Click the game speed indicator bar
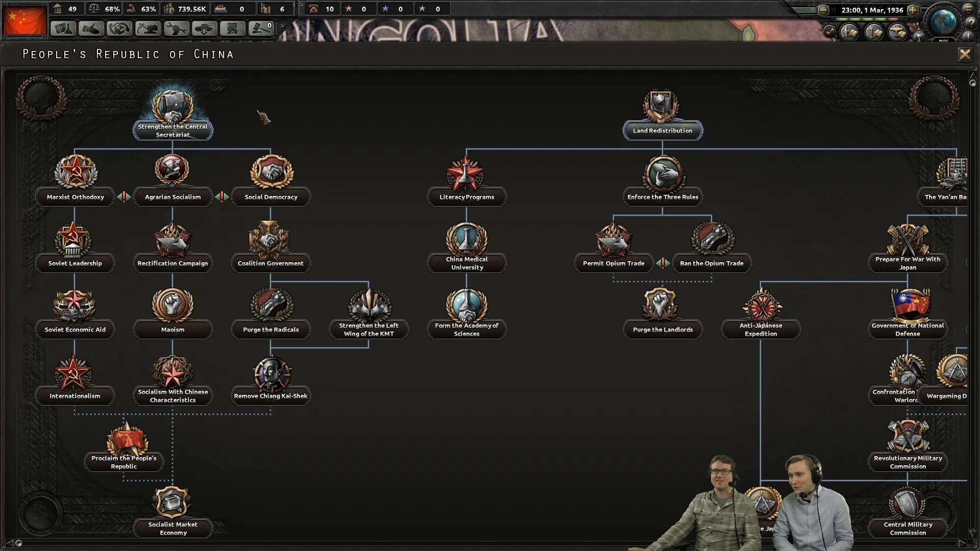The image size is (980, 551). coord(868,19)
